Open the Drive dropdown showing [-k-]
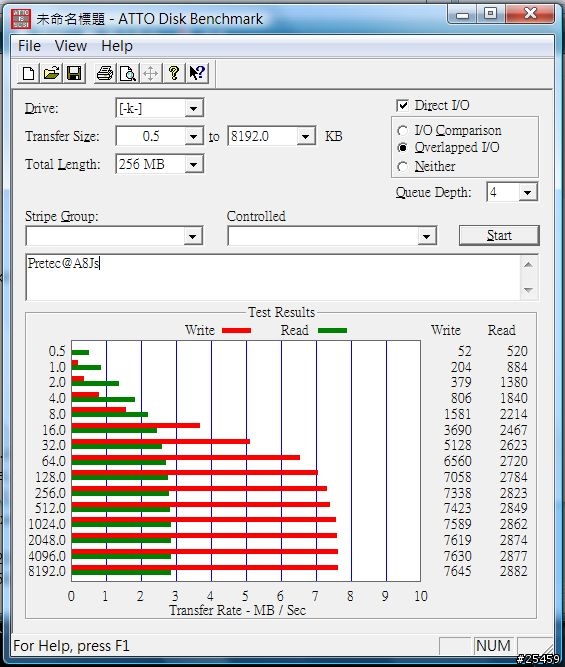The height and width of the screenshot is (667, 565). click(x=193, y=108)
